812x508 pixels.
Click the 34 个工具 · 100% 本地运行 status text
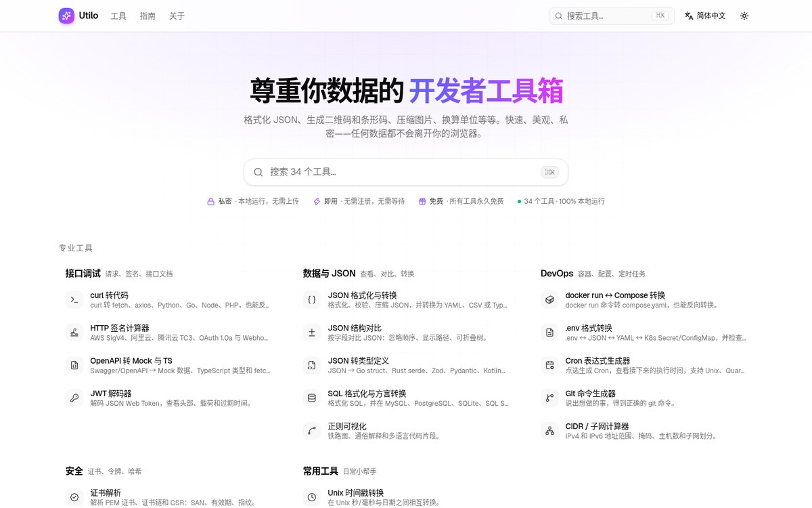564,201
